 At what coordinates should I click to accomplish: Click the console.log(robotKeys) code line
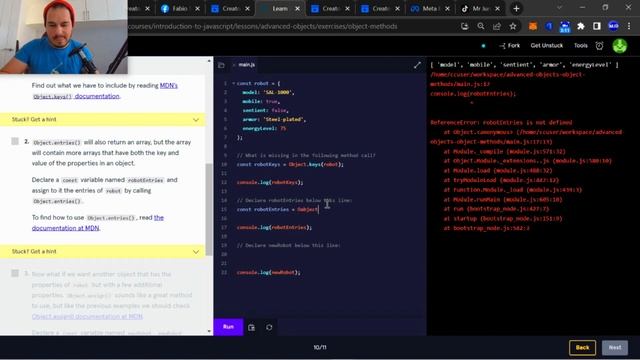click(270, 182)
